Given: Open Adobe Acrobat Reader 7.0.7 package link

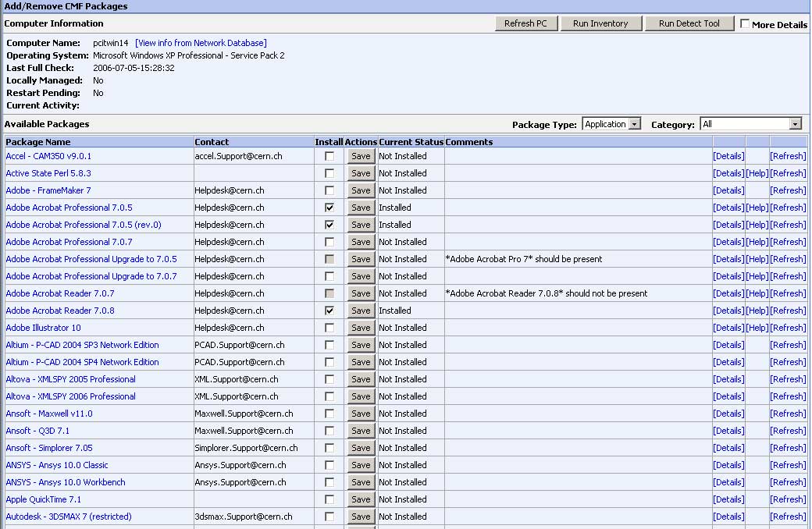Looking at the screenshot, I should (x=60, y=293).
